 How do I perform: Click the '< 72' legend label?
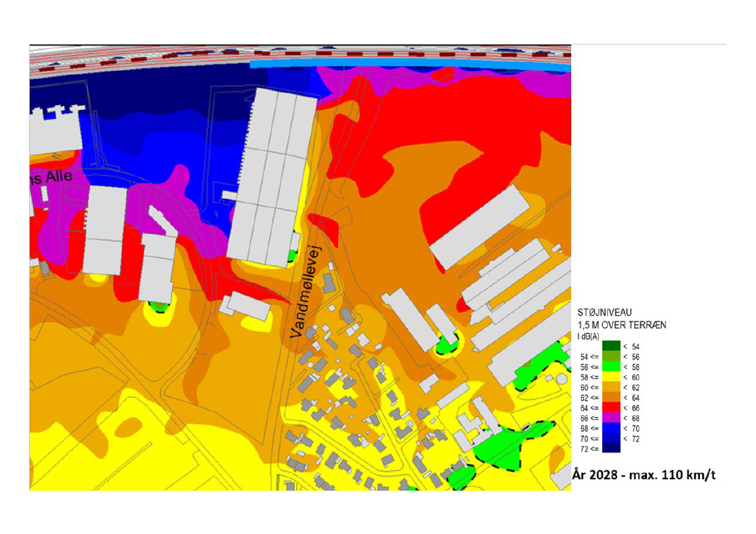(x=631, y=439)
